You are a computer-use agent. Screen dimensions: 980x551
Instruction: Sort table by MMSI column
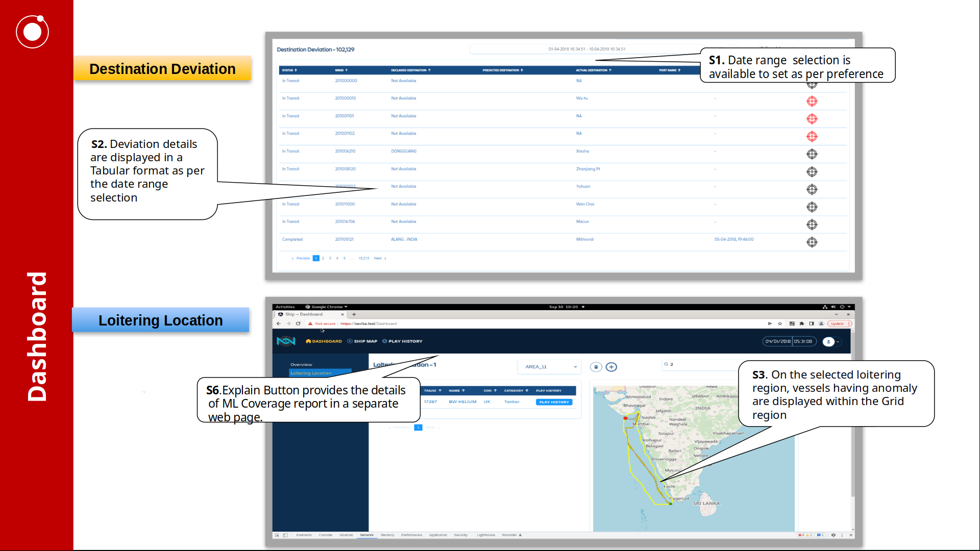click(x=341, y=70)
